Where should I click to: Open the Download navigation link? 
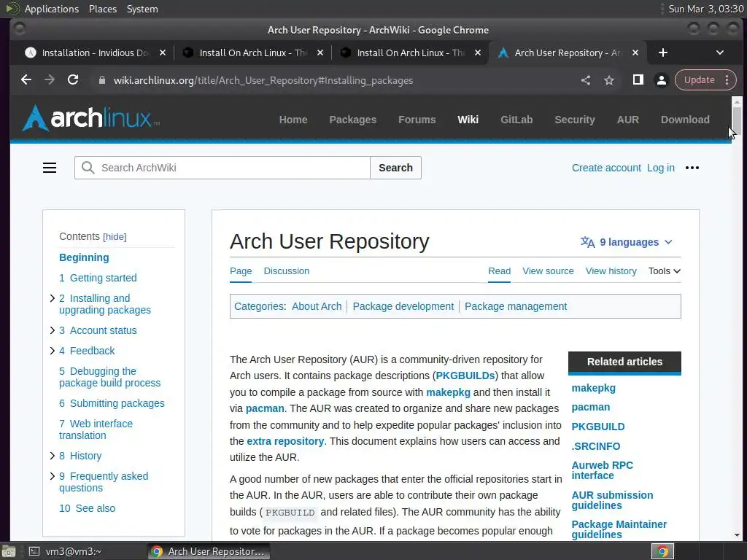tap(684, 120)
